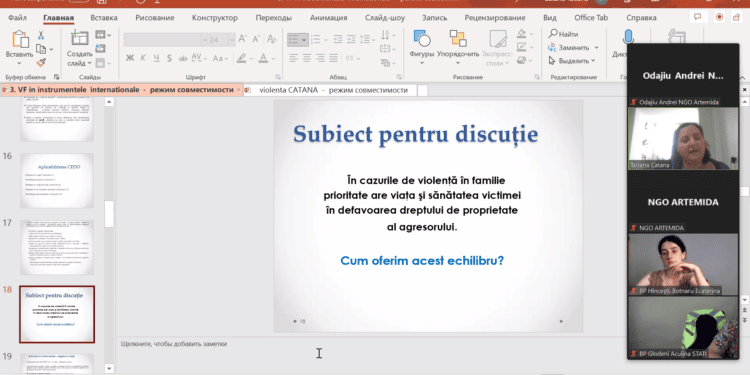Switch to Конструктор ribbon tab
750x375 pixels.
point(215,18)
